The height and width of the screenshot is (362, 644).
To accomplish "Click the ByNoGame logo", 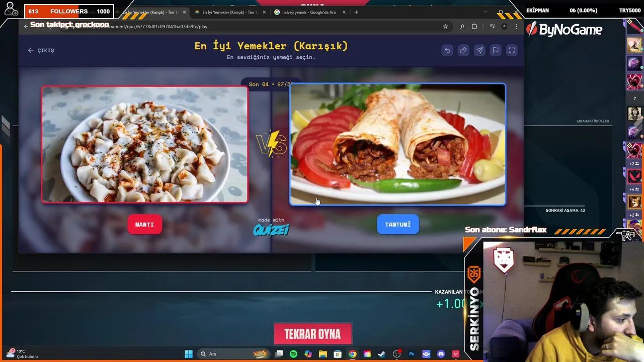I will 564,30.
